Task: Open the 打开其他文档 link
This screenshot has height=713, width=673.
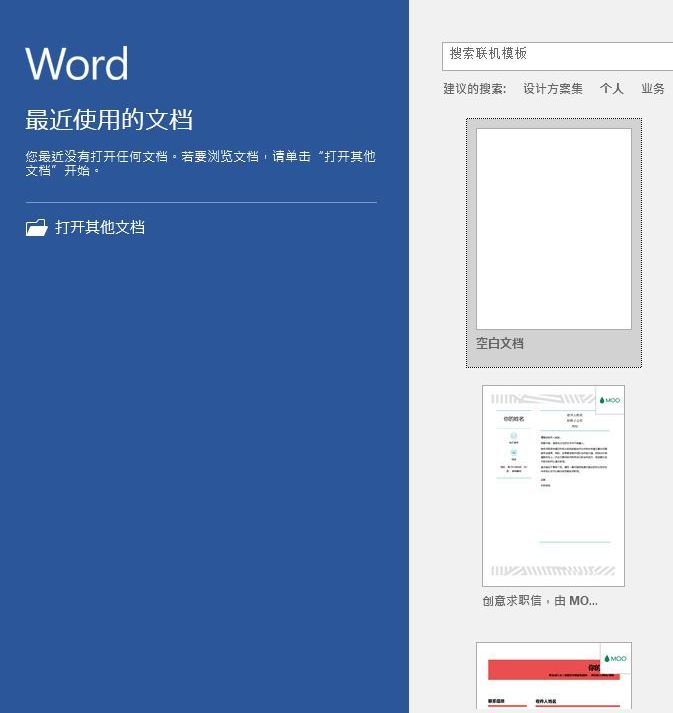Action: pos(100,228)
